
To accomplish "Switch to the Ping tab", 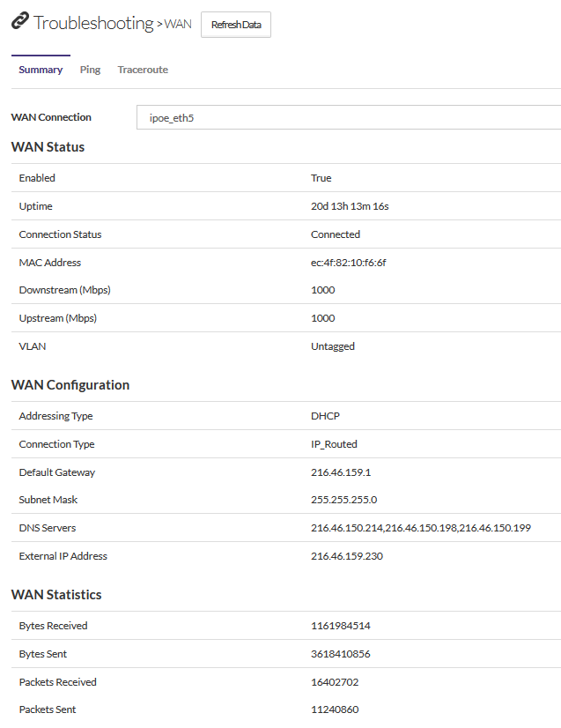I will tap(90, 70).
